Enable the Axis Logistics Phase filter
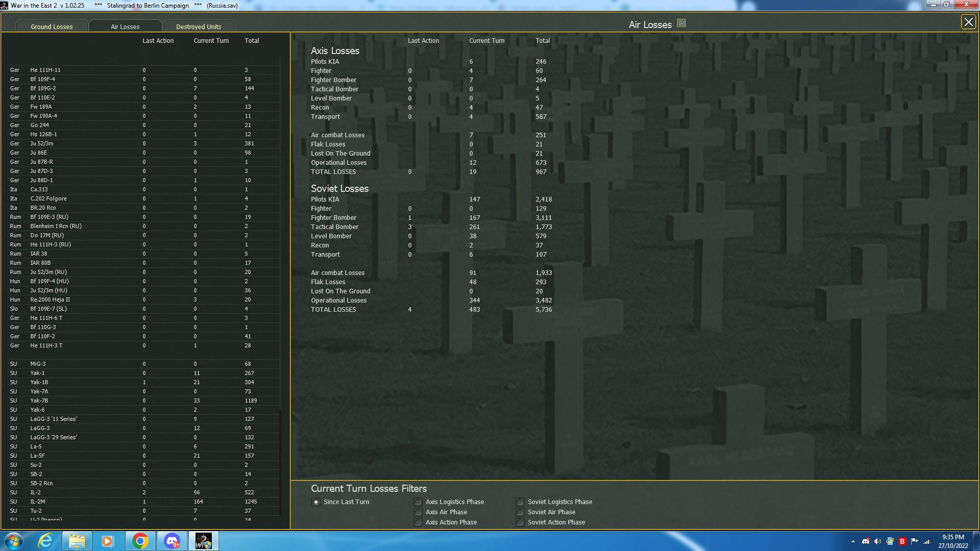Viewport: 980px width, 551px height. [x=418, y=502]
